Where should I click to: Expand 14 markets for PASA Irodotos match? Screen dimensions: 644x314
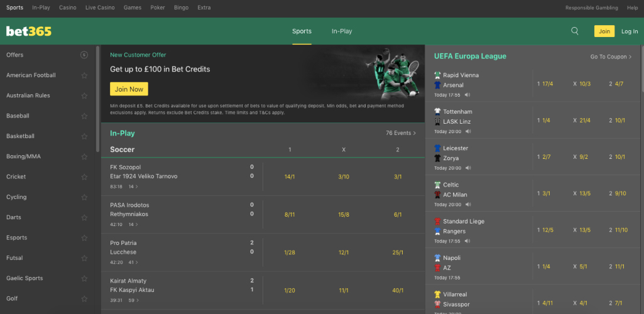point(133,224)
